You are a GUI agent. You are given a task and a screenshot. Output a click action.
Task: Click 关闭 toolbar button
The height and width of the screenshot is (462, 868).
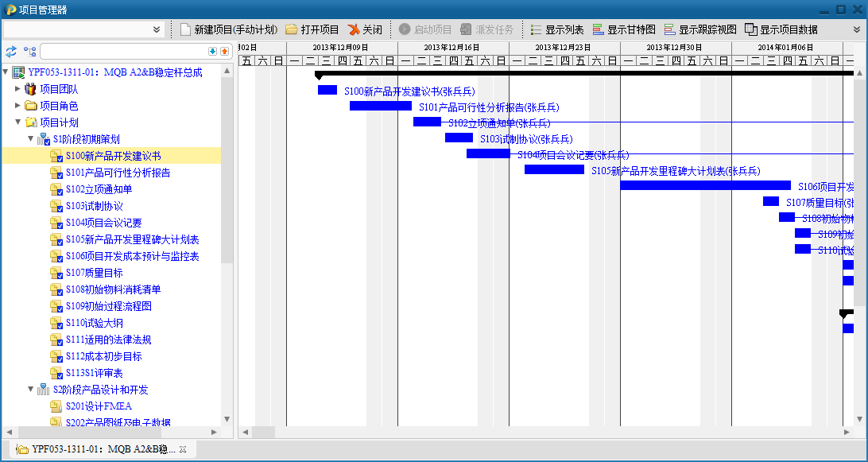click(x=365, y=29)
